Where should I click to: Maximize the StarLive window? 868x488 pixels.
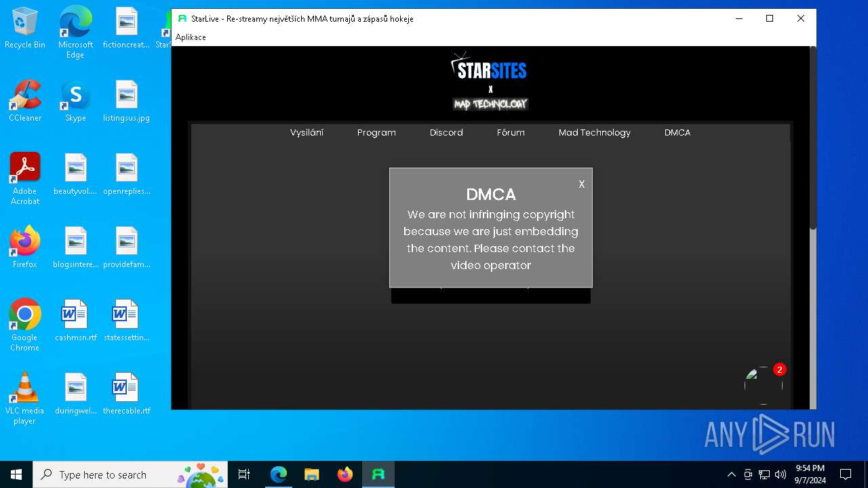pos(770,19)
